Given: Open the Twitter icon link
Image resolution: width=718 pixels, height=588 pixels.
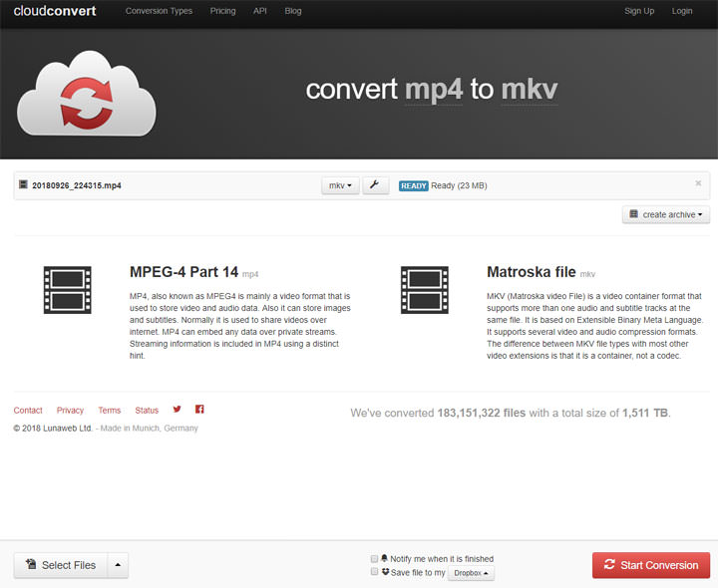Looking at the screenshot, I should pyautogui.click(x=177, y=409).
